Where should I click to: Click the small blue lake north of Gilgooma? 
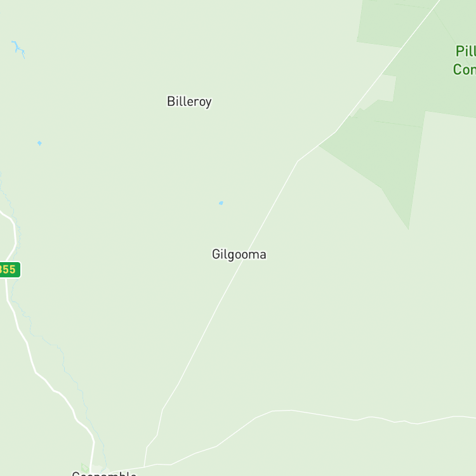point(221,203)
